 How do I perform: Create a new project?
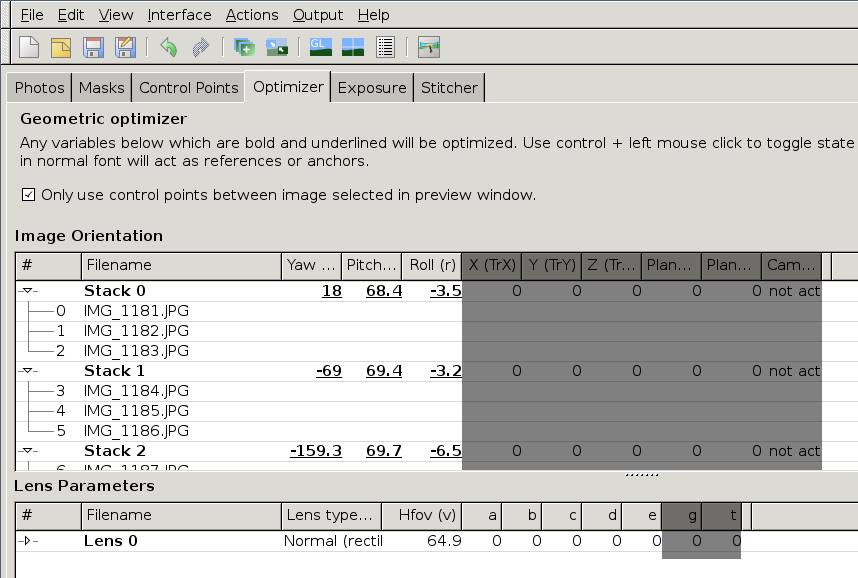pos(27,46)
